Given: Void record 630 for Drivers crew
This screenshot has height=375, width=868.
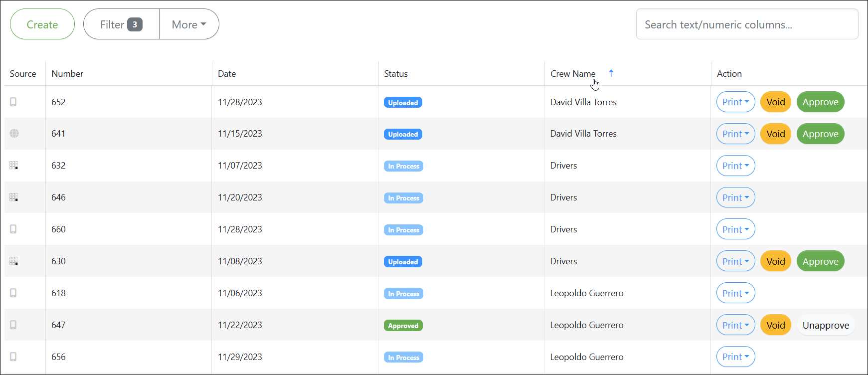Looking at the screenshot, I should pos(775,262).
